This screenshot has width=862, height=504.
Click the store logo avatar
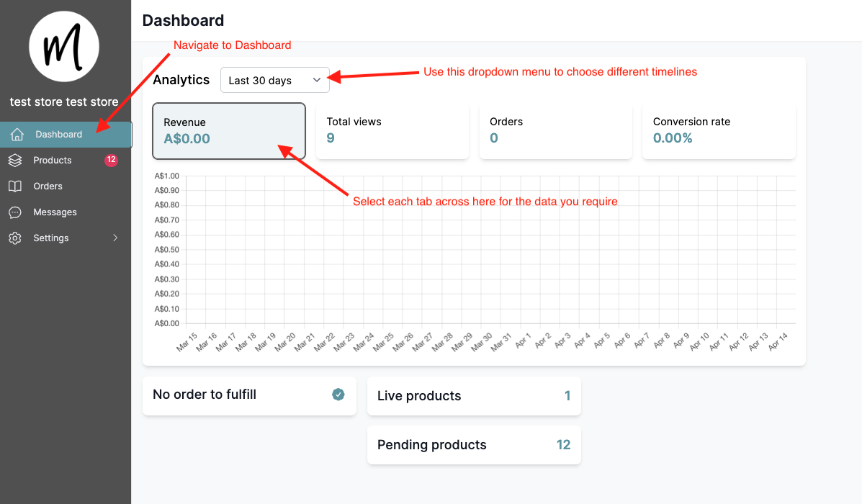point(64,47)
